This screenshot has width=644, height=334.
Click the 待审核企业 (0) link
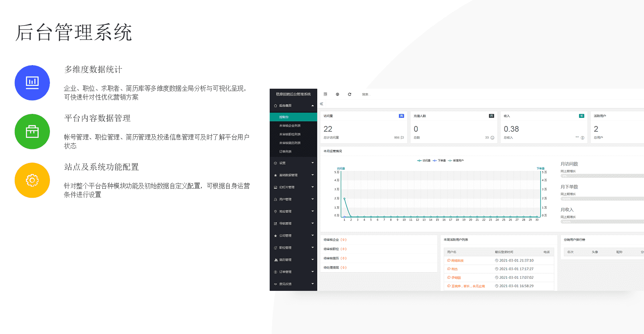(335, 240)
